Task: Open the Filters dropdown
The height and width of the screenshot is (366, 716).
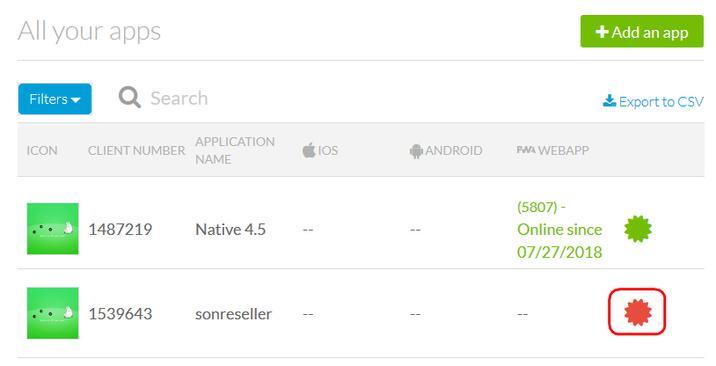Action: pos(55,99)
